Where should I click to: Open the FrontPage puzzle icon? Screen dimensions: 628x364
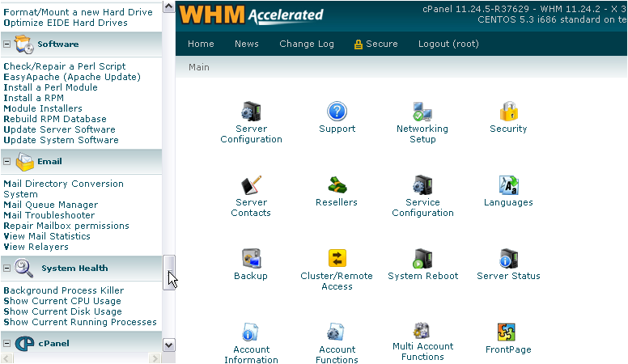[507, 332]
